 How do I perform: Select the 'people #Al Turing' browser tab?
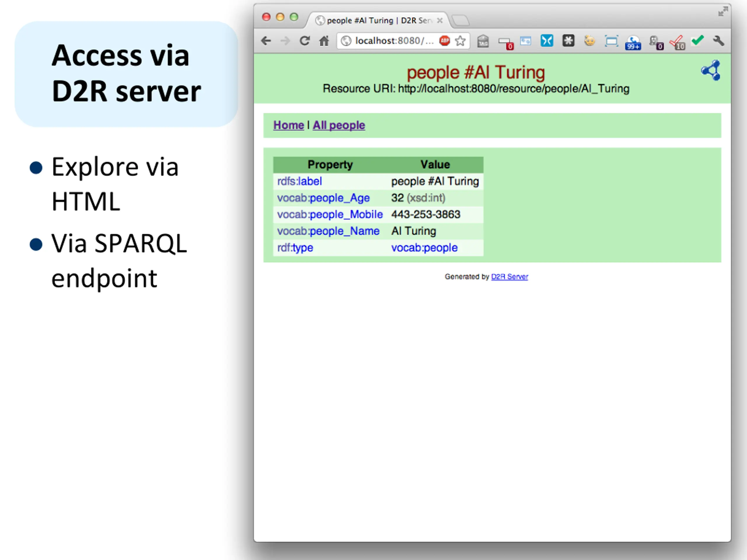click(x=375, y=21)
